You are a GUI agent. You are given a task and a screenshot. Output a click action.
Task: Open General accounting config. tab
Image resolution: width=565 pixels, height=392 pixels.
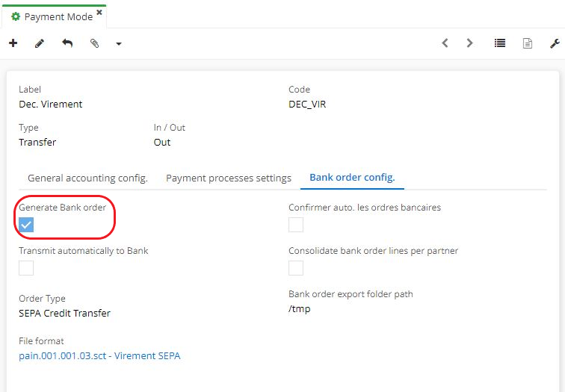(x=87, y=178)
